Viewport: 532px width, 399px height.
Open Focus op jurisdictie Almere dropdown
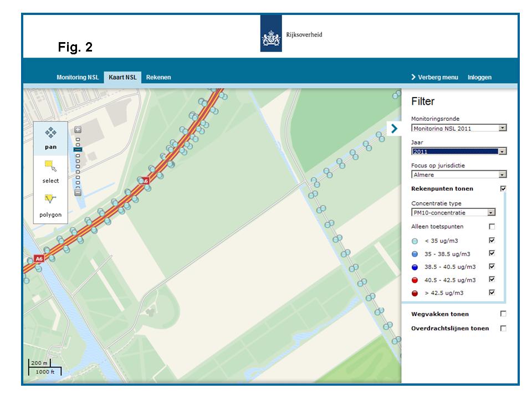click(x=459, y=175)
